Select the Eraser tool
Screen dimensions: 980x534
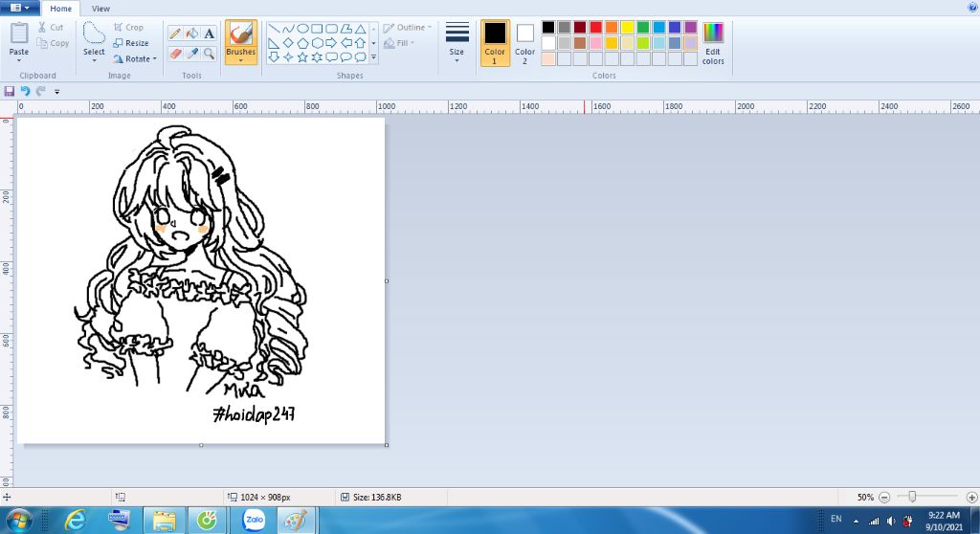pos(176,54)
